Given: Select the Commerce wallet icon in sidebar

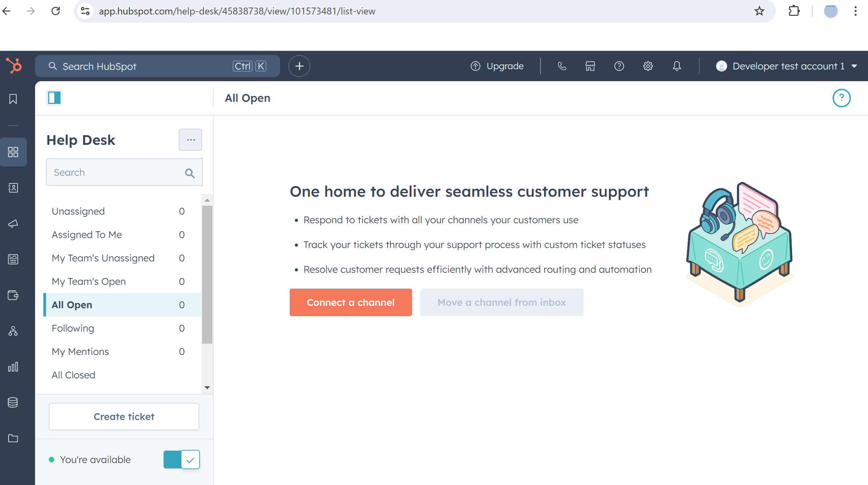Looking at the screenshot, I should click(x=13, y=295).
